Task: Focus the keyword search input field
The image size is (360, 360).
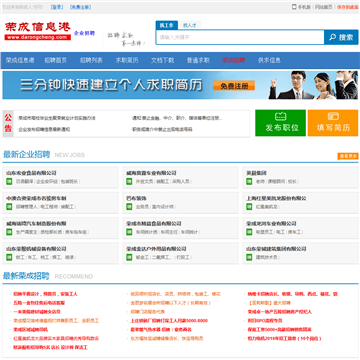Action: [x=240, y=37]
